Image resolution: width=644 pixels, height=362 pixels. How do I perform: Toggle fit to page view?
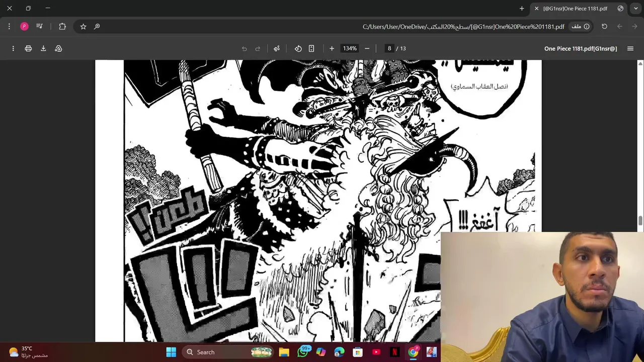tap(311, 48)
